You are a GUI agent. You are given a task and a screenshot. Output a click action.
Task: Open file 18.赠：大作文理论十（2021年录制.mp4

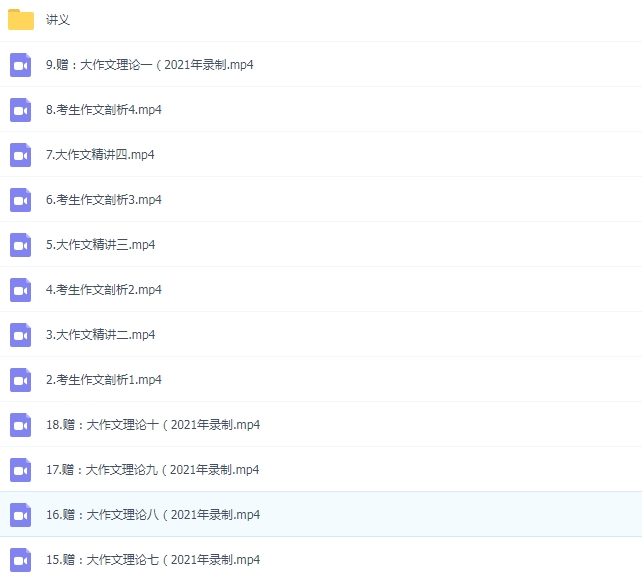pyautogui.click(x=153, y=425)
